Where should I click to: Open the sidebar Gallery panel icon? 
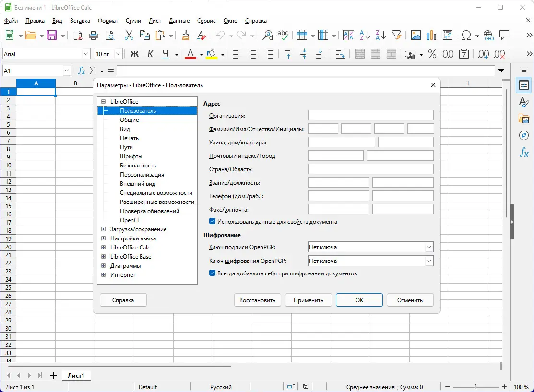[x=524, y=119]
